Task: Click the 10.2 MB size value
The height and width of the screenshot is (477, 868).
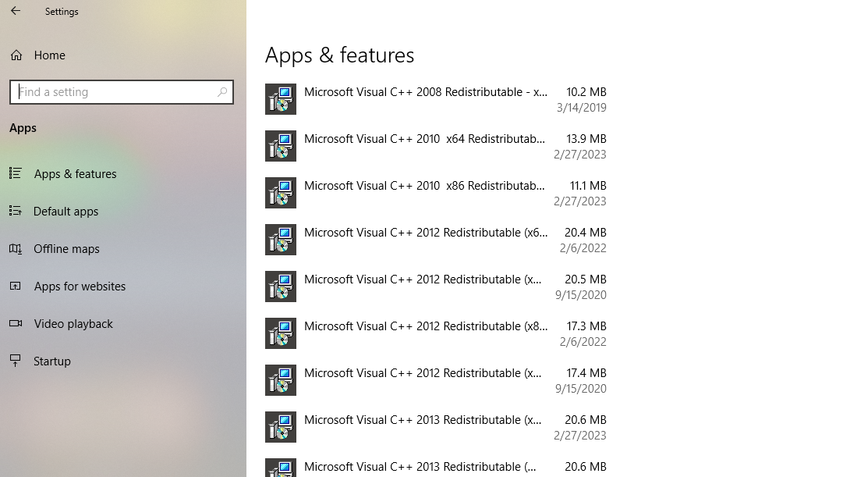Action: pyautogui.click(x=586, y=92)
